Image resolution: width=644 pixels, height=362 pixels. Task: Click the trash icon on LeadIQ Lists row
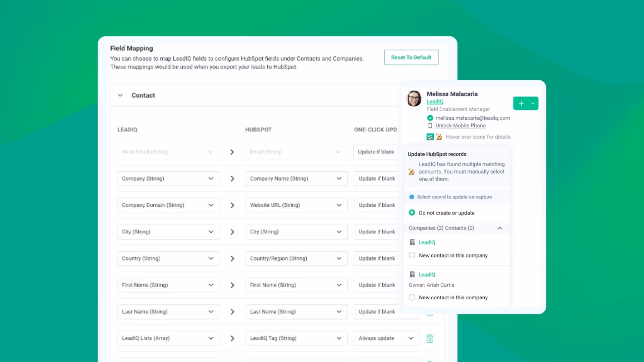pos(430,339)
